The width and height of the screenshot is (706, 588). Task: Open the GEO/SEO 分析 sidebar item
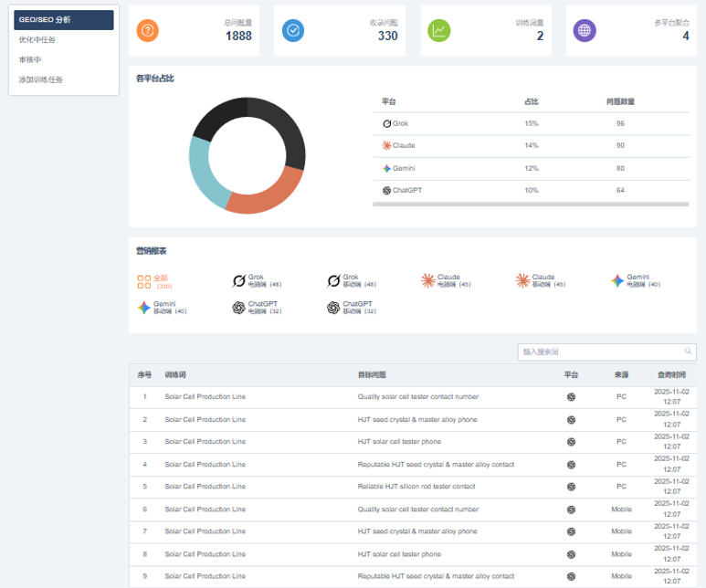pos(64,19)
